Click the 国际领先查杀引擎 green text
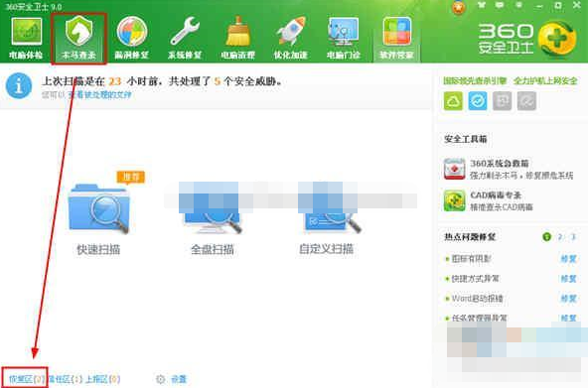588x388 pixels. click(x=475, y=80)
